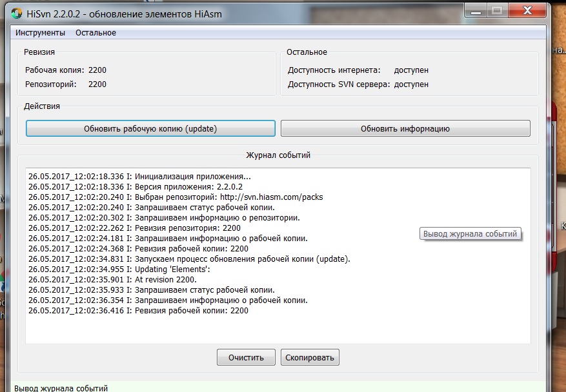Image resolution: width=566 pixels, height=392 pixels.
Task: Click 'Доступность SVN сервера:' status value
Action: tap(411, 84)
